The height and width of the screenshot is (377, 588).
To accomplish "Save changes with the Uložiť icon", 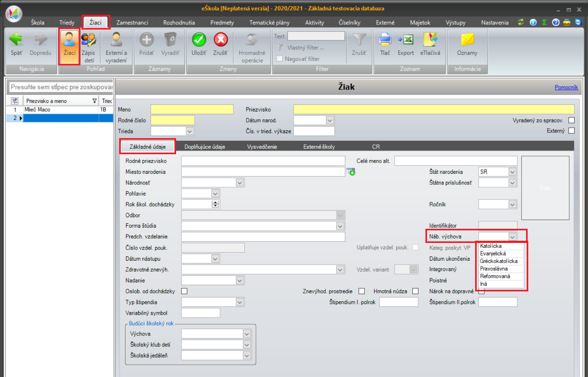I will point(199,39).
